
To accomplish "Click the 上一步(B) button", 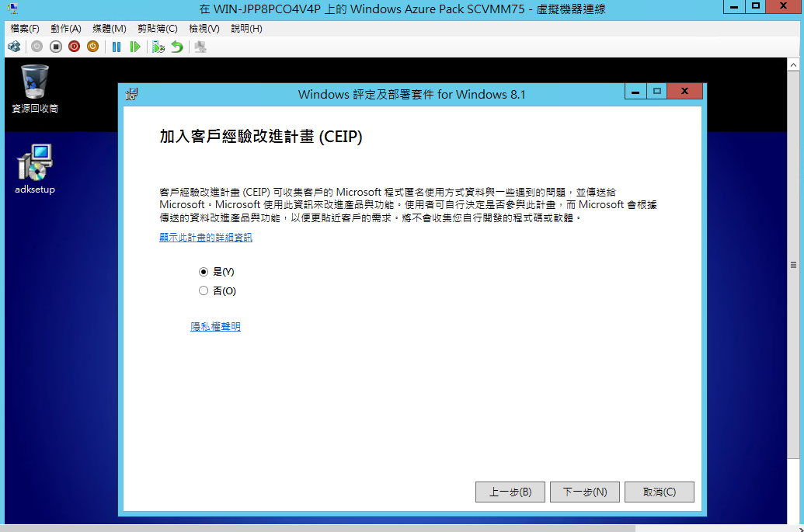I will pos(510,492).
